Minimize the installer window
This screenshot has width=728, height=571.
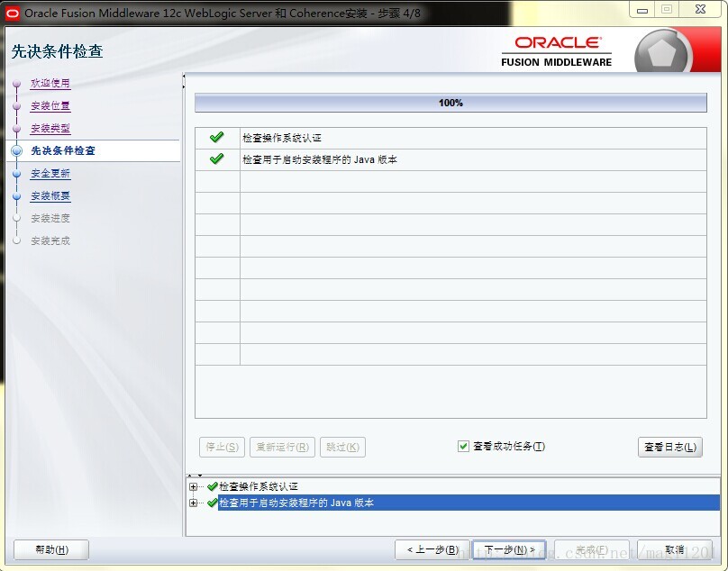point(642,10)
